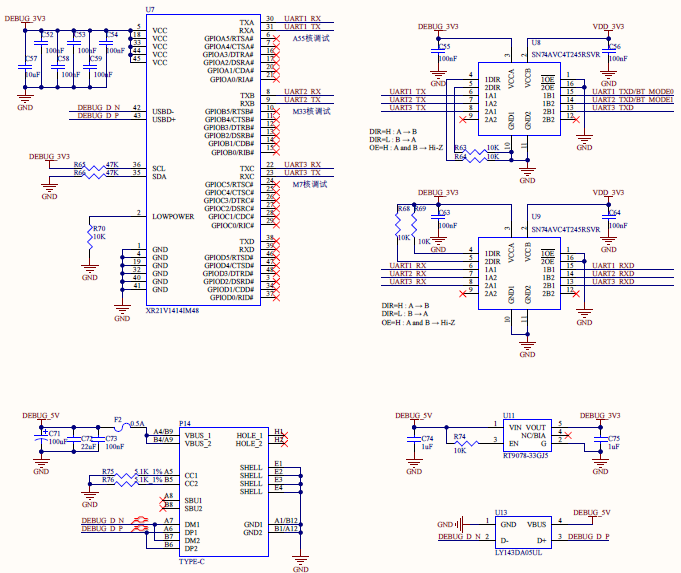Click the P14 TYPE-C connector symbol
Viewport: 681px width, 573px height.
222,485
